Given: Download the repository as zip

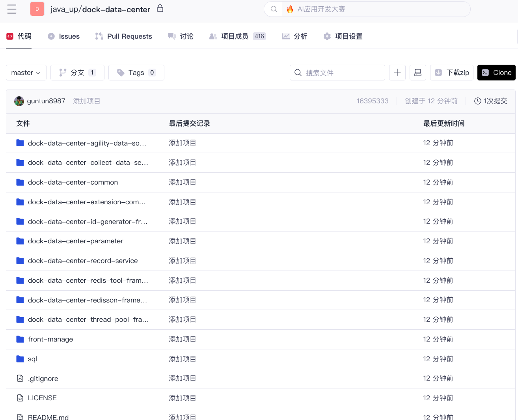Looking at the screenshot, I should (x=451, y=73).
